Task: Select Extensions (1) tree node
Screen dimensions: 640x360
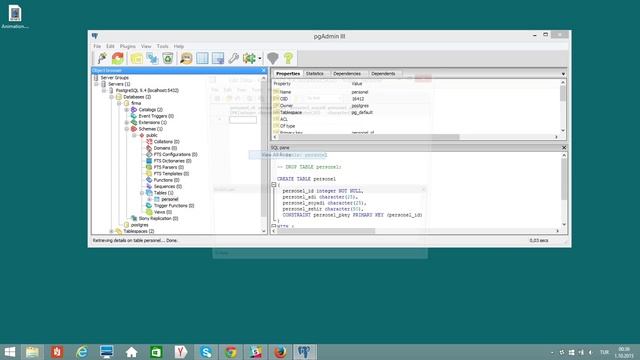Action: [153, 122]
